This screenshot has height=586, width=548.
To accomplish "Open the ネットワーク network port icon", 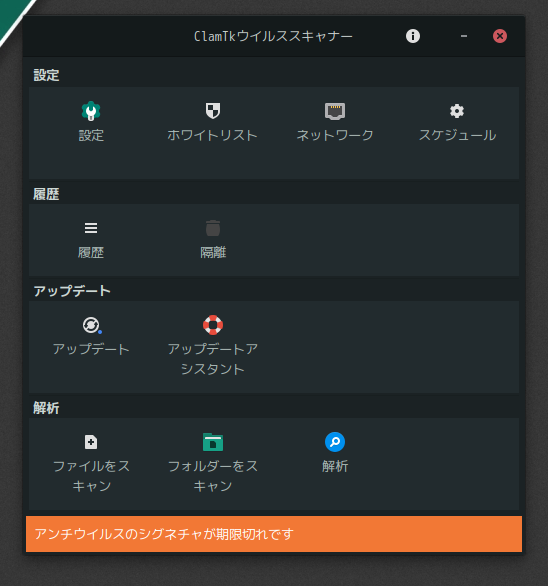I will [x=335, y=111].
